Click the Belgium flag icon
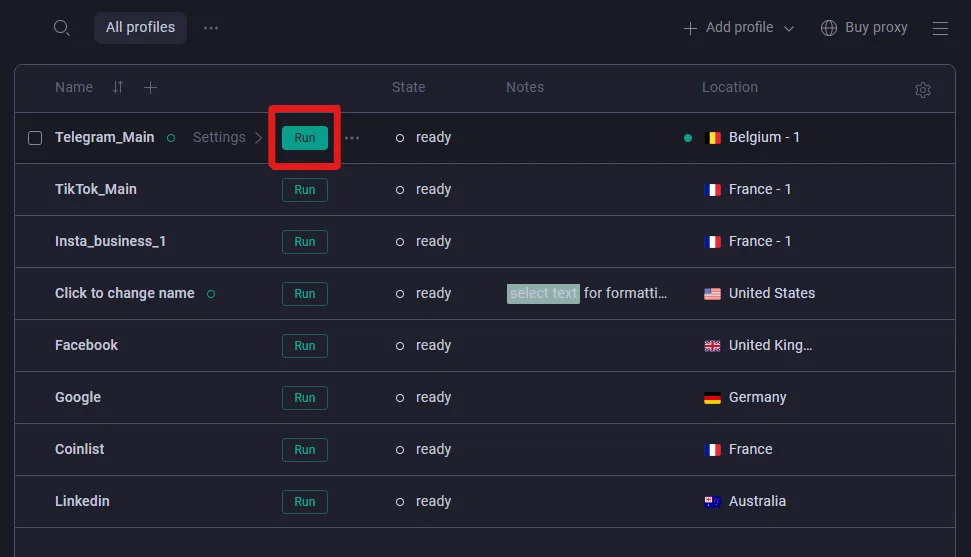This screenshot has width=971, height=557. click(712, 138)
